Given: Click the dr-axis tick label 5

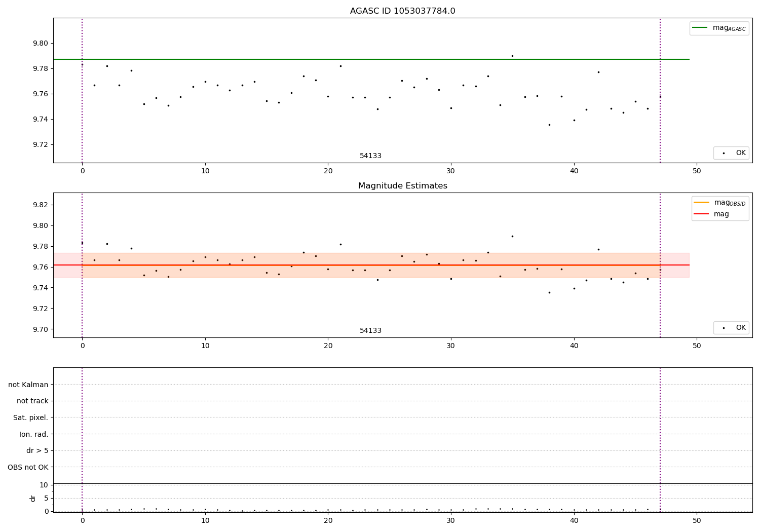Looking at the screenshot, I should 46,498.
